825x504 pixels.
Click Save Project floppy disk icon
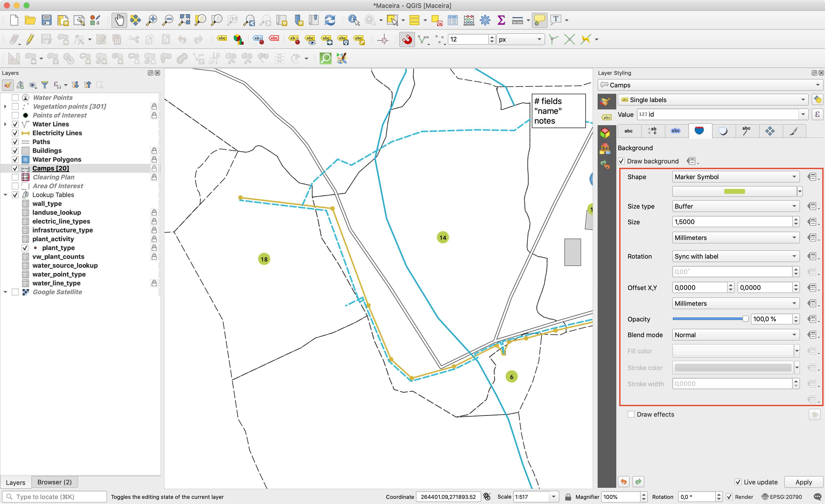(47, 20)
